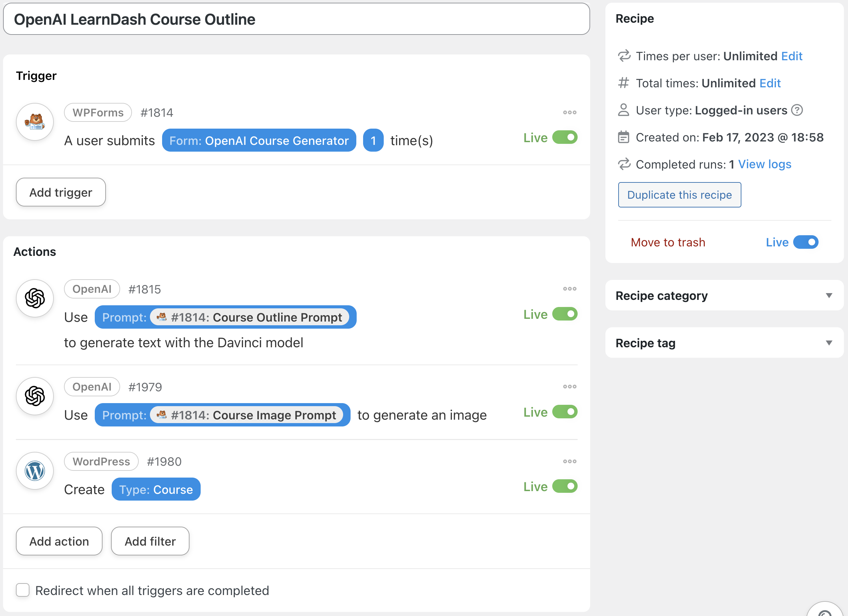Click the WordPress integration badge

101,462
